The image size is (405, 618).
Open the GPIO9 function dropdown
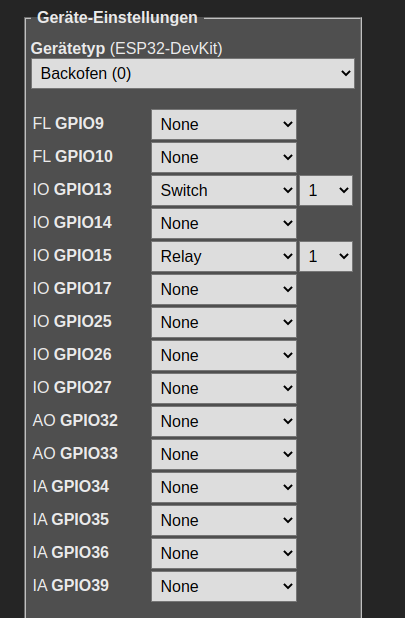(x=224, y=125)
